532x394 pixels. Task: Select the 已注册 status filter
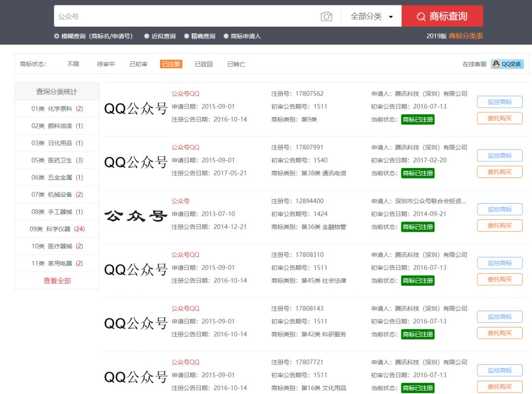[x=171, y=64]
